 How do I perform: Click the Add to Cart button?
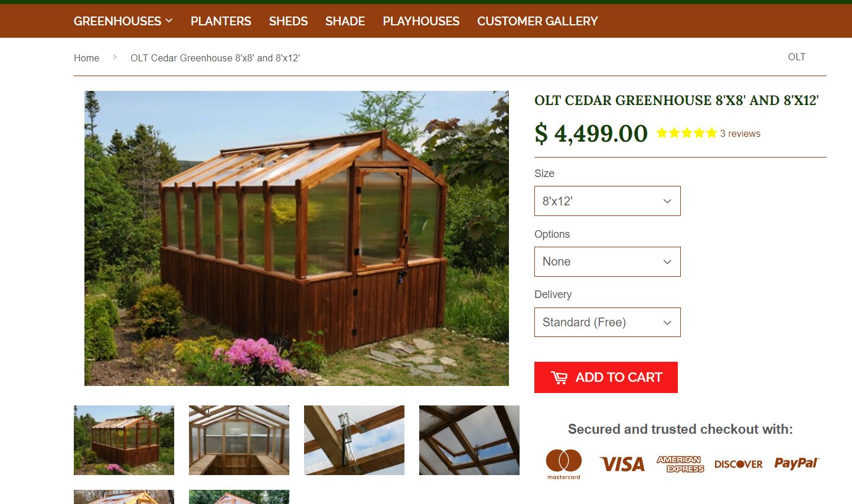pyautogui.click(x=606, y=377)
